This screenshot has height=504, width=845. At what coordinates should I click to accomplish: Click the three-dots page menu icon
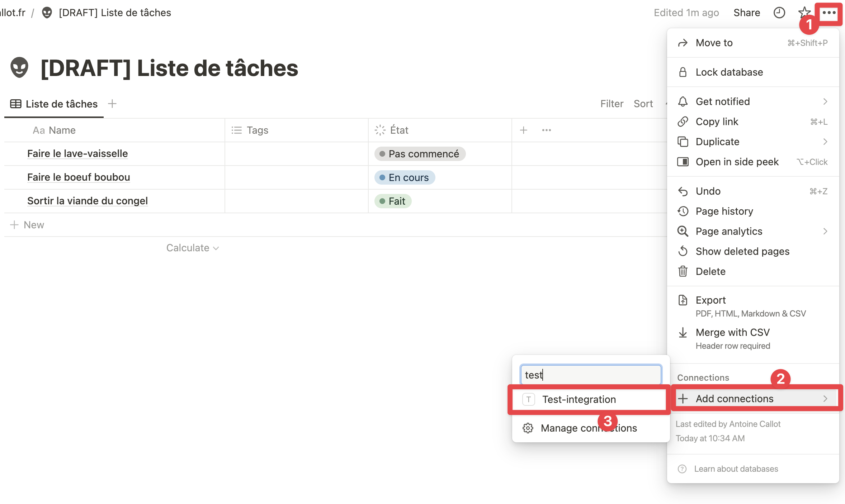point(829,13)
